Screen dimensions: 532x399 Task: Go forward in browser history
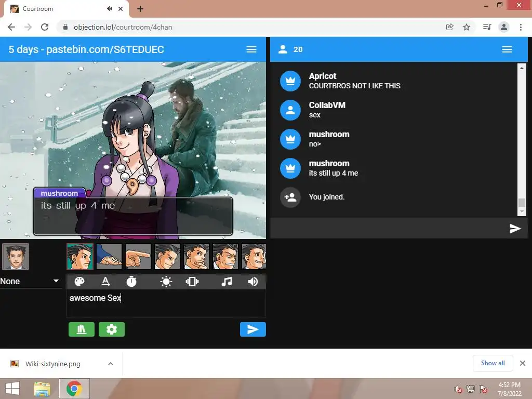click(x=28, y=27)
